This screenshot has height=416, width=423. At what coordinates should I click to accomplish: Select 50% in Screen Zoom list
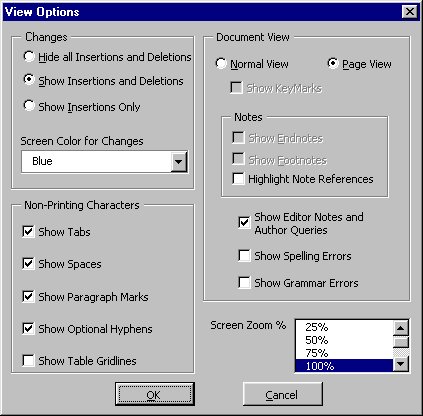(x=344, y=340)
